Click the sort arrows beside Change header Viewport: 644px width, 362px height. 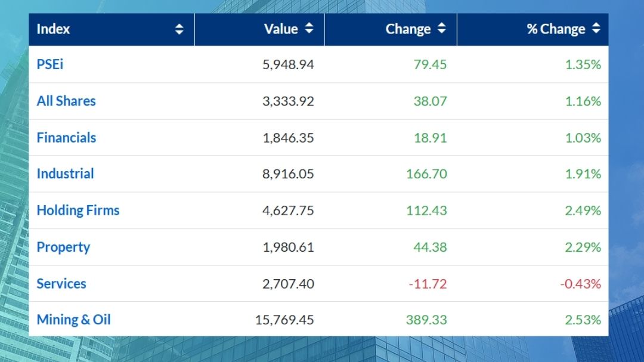(x=441, y=29)
